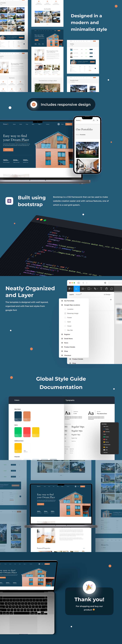Screen dimensions: 122x644
Task: Click yellow swatch under Additional Colors heading
Action: [x=18, y=448]
